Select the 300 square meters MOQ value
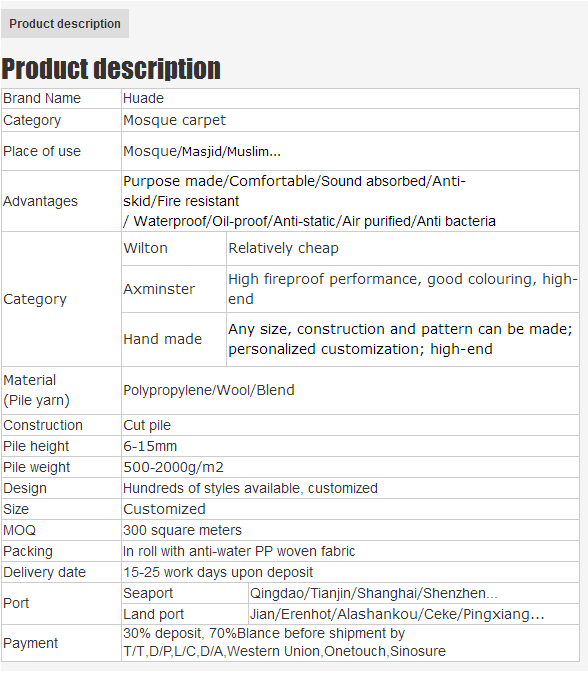Screen dimensions: 588x673 182,530
